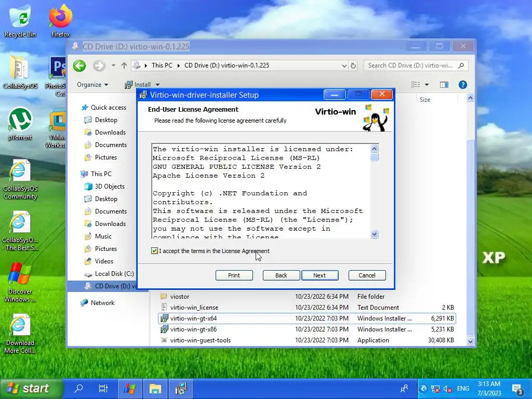The width and height of the screenshot is (532, 399).
Task: Toggle the preview pane icon in Explorer
Action: (x=444, y=85)
